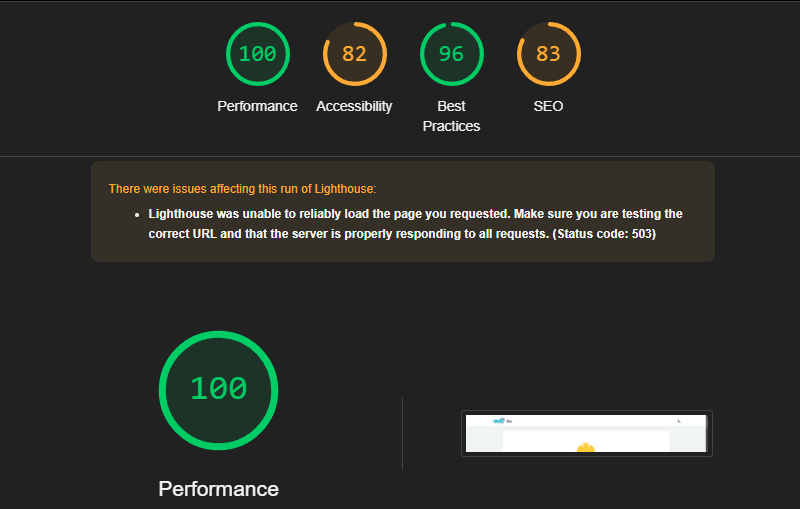
Task: Jump to Accessibility via its label under the gauge
Action: tap(354, 106)
